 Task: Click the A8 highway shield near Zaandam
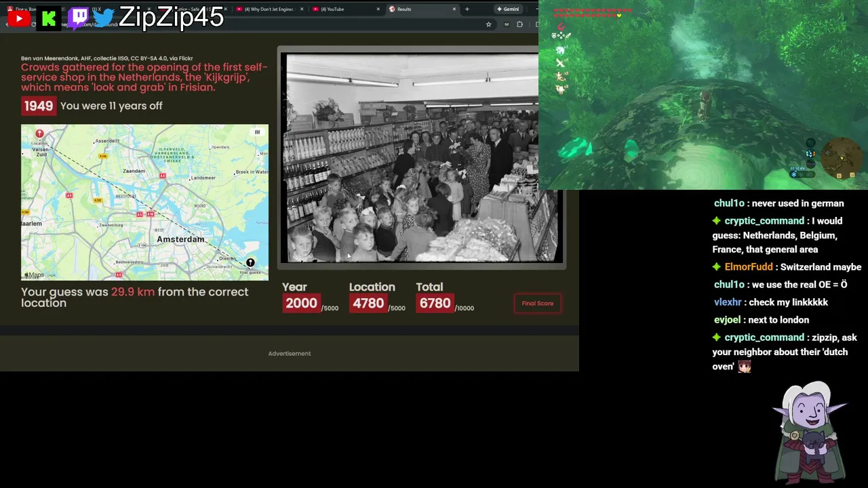coord(162,176)
